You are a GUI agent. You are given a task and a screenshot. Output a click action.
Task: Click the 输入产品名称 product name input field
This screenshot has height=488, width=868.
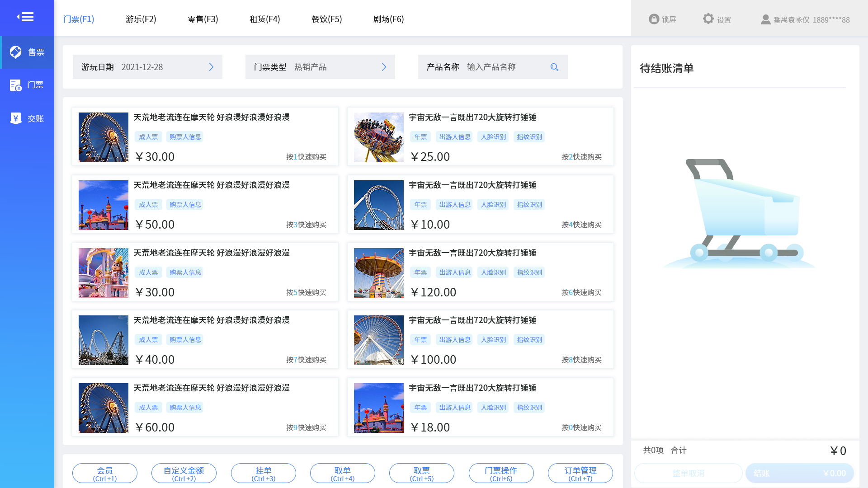[x=505, y=67]
